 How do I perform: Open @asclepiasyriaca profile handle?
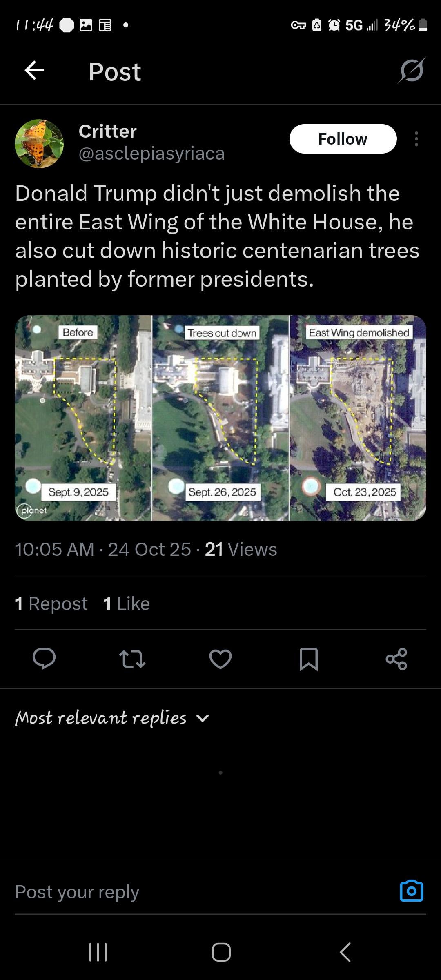[151, 154]
